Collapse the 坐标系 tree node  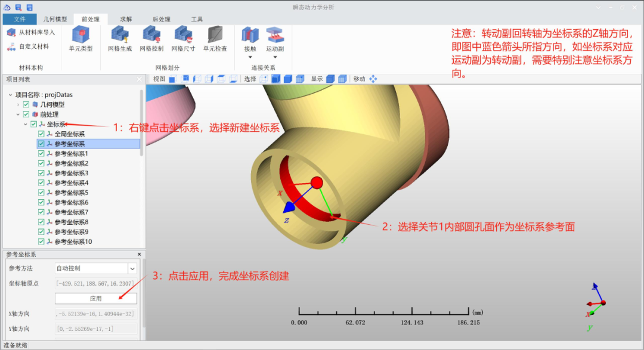tap(25, 124)
